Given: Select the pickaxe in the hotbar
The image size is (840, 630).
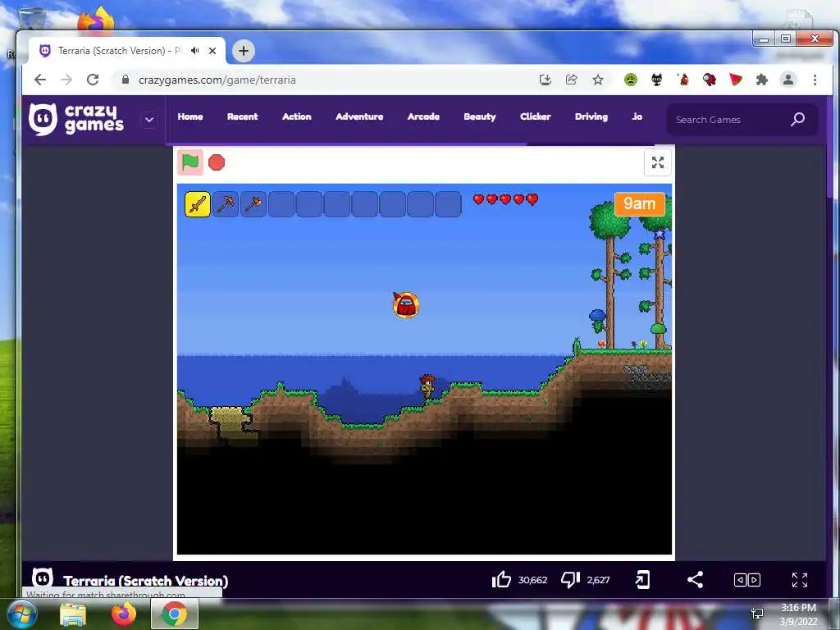Looking at the screenshot, I should coord(226,204).
